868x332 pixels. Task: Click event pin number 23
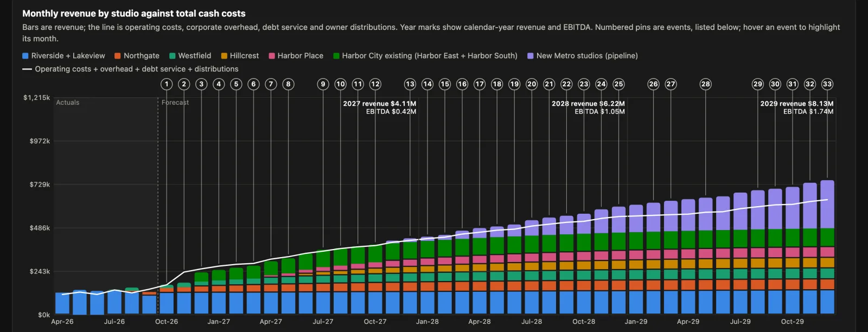tap(584, 84)
